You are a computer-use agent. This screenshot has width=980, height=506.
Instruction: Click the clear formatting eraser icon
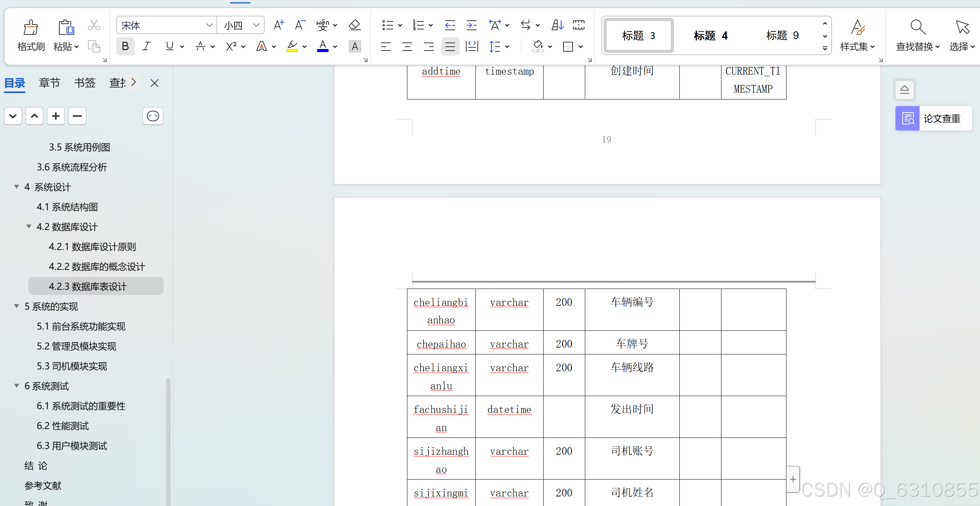[355, 25]
